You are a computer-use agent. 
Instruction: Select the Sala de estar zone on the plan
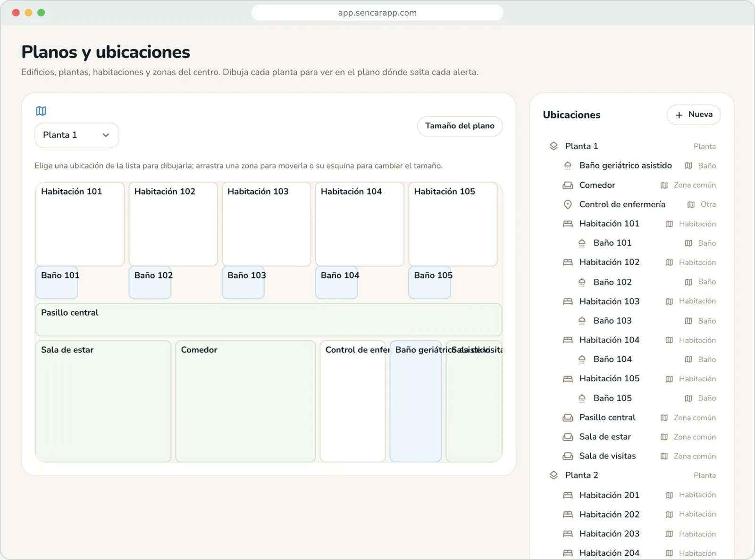coord(103,401)
